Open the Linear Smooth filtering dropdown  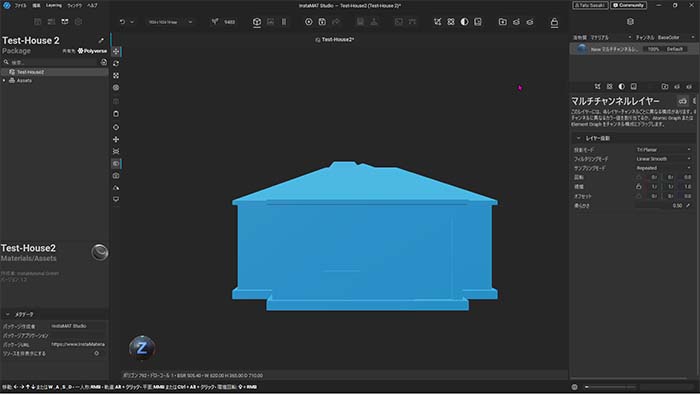663,159
